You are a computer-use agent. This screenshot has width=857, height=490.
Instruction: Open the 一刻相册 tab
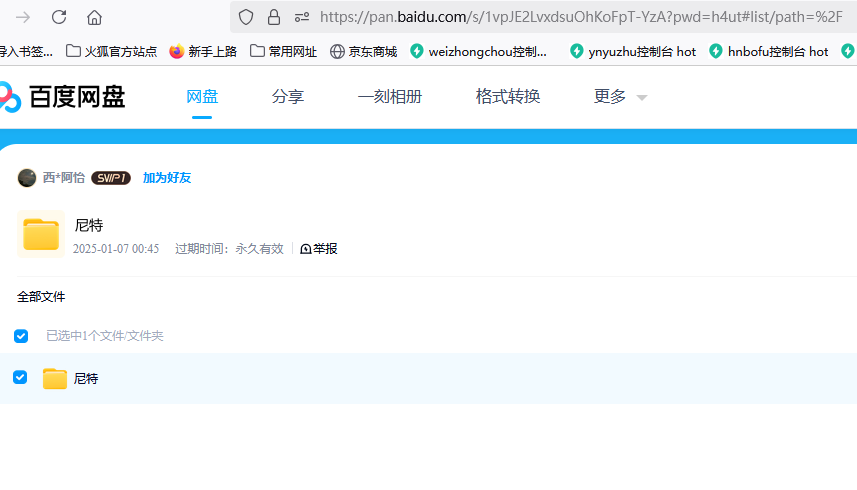[389, 97]
